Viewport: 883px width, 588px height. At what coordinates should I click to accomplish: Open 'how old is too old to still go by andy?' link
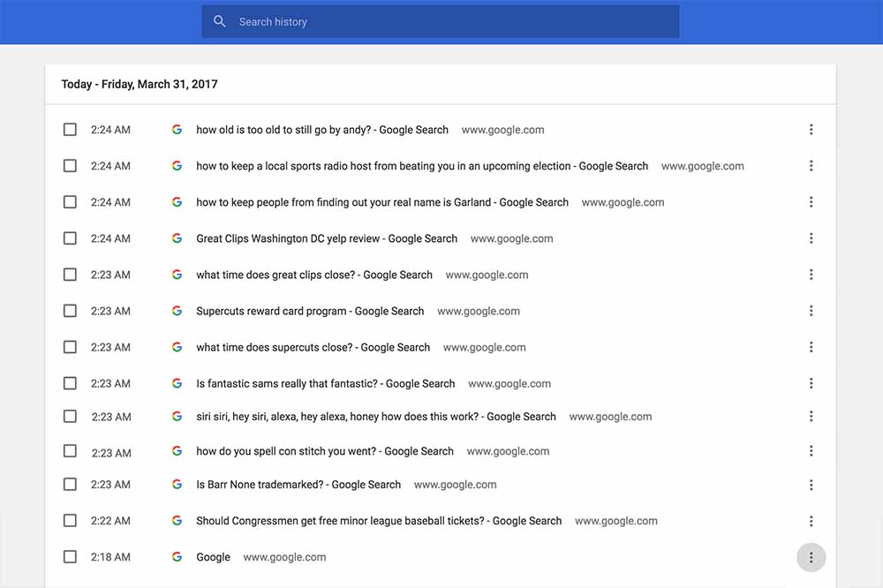click(x=322, y=130)
